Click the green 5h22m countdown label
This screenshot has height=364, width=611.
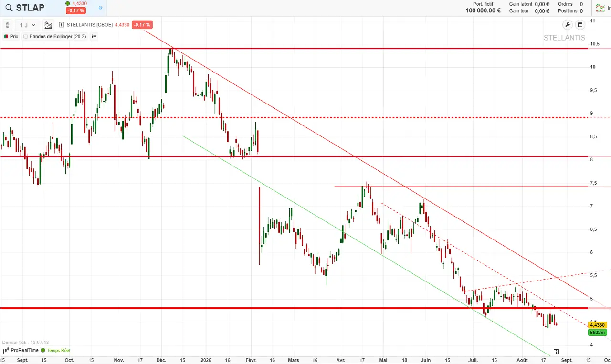(598, 333)
